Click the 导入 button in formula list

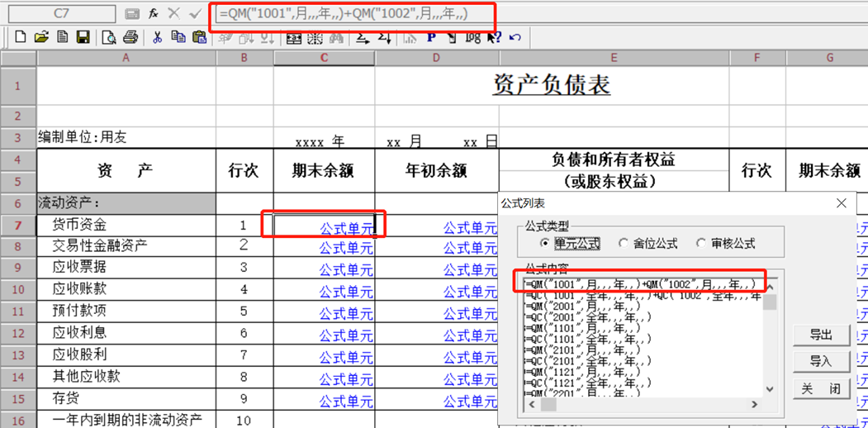tap(821, 361)
